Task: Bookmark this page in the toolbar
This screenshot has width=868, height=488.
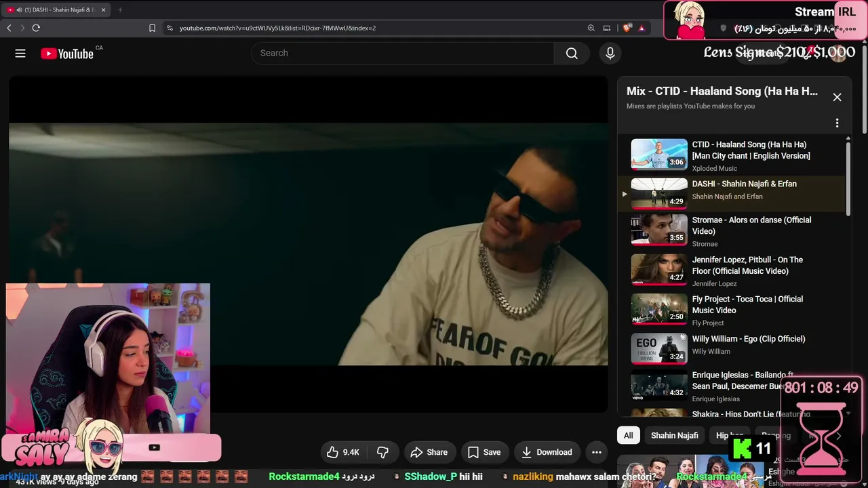Action: click(x=152, y=28)
